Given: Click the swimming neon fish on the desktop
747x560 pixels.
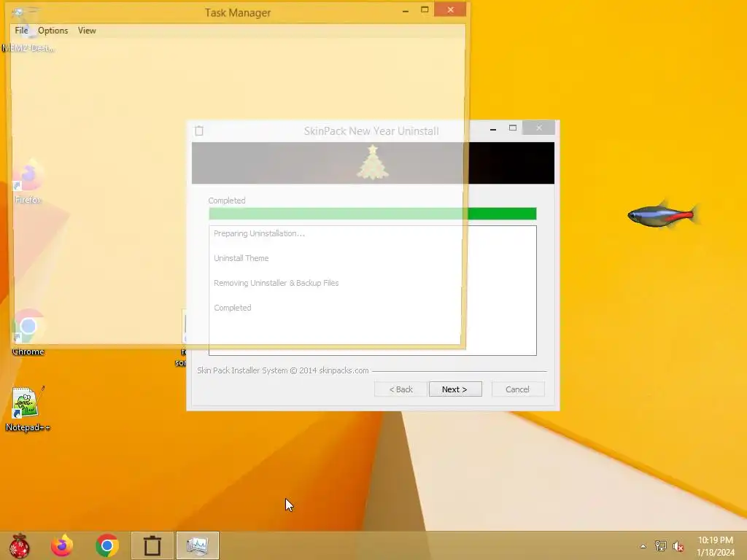Looking at the screenshot, I should click(x=663, y=215).
